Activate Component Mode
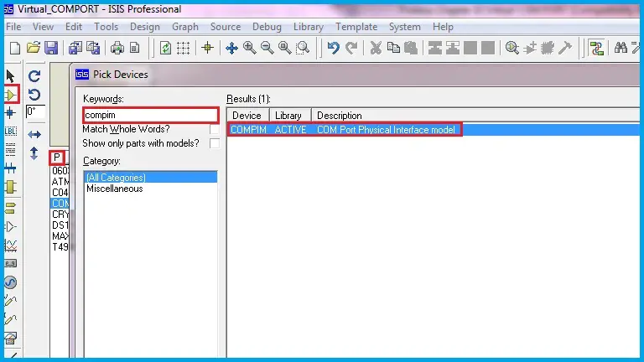This screenshot has width=644, height=362. (11, 95)
